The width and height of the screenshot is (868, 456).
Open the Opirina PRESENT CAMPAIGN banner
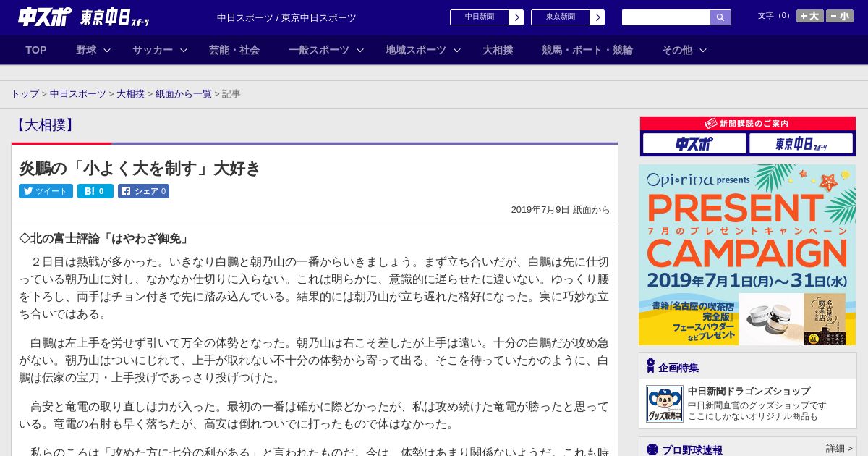coord(747,255)
